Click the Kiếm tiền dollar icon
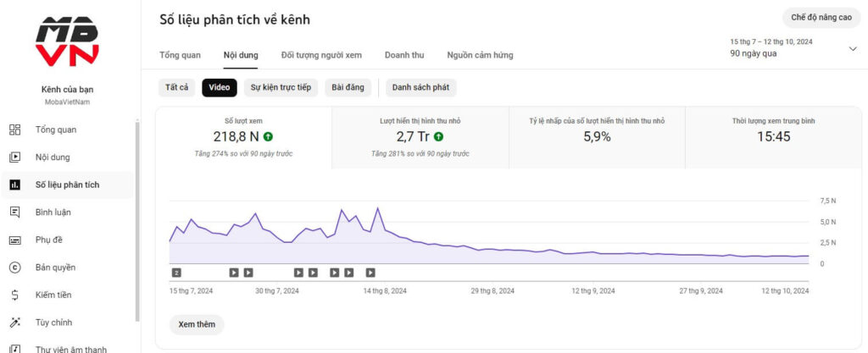 coord(14,295)
